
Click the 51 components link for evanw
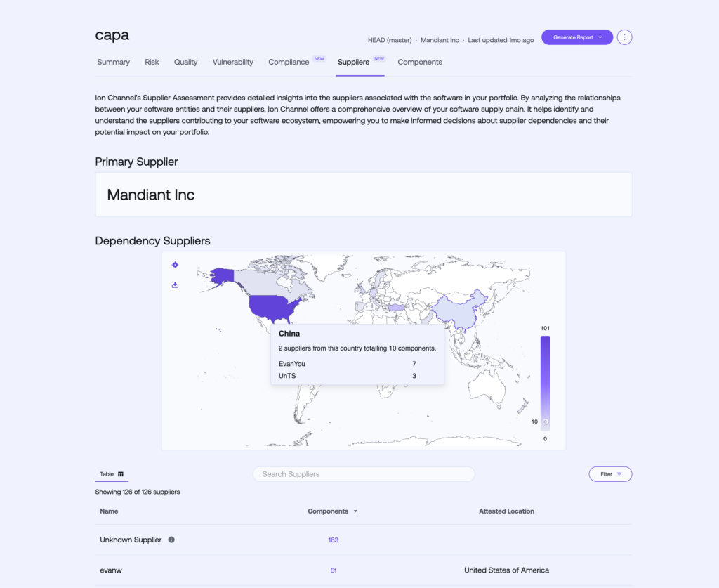333,570
